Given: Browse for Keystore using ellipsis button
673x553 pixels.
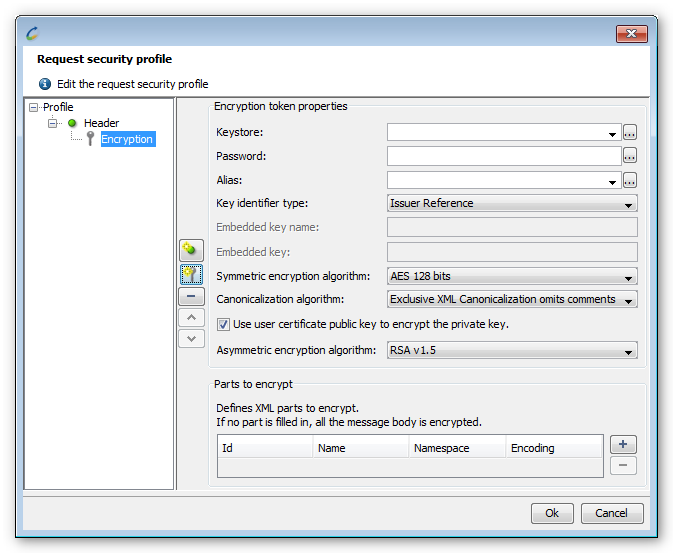Looking at the screenshot, I should (629, 132).
